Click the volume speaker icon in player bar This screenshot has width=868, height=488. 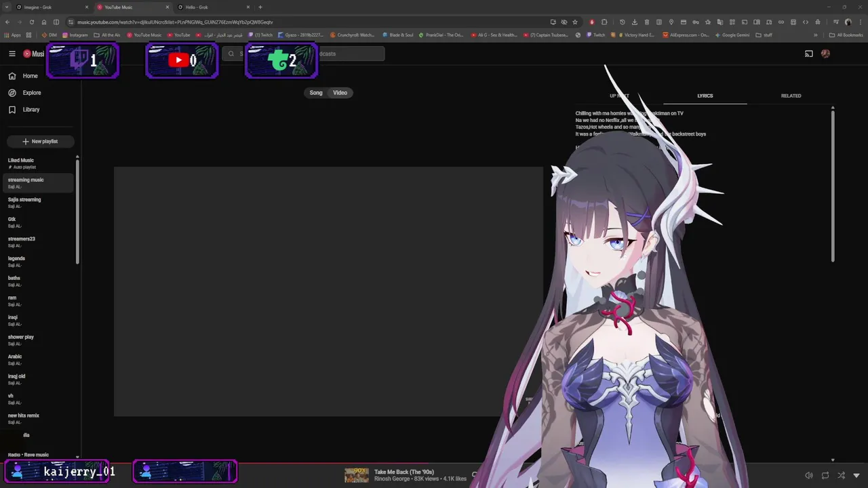pyautogui.click(x=808, y=476)
